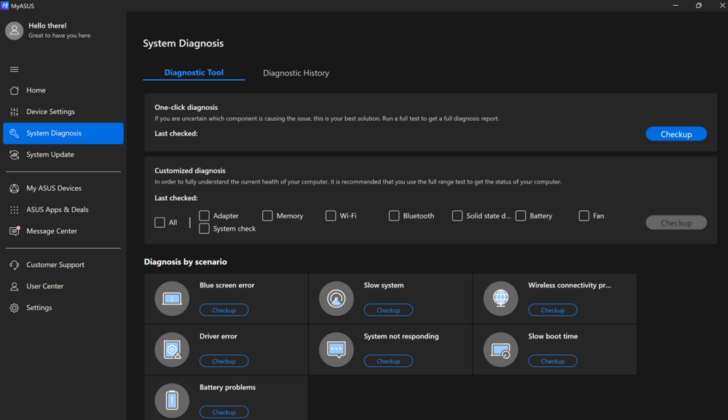
Task: Click the 'System Diagnosis' page title
Action: 183,43
